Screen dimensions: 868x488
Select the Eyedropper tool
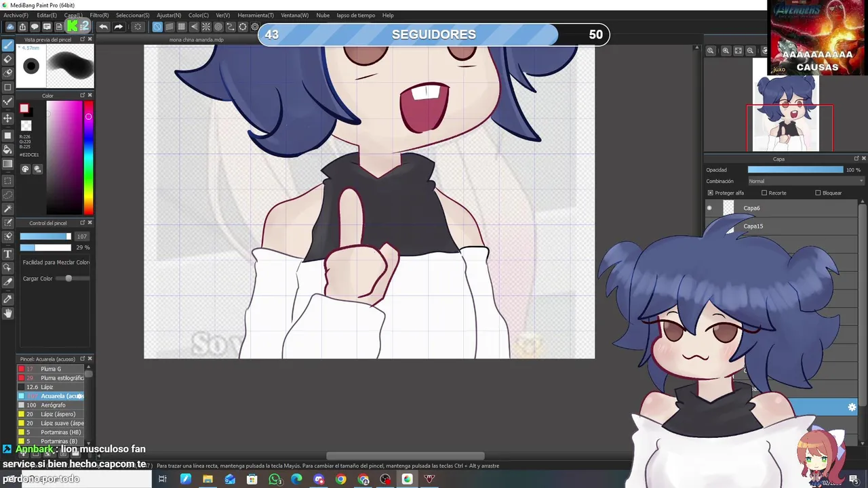click(8, 299)
